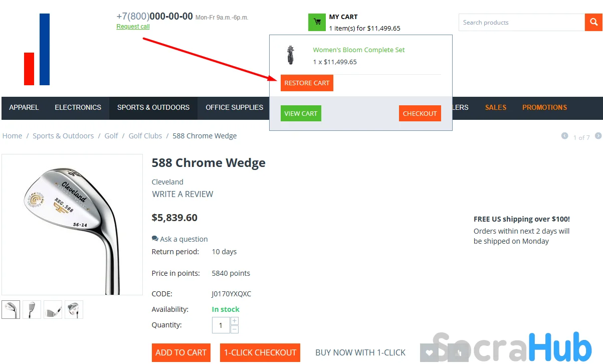Click the Request call link
Screen dimensions: 603x364
point(133,27)
